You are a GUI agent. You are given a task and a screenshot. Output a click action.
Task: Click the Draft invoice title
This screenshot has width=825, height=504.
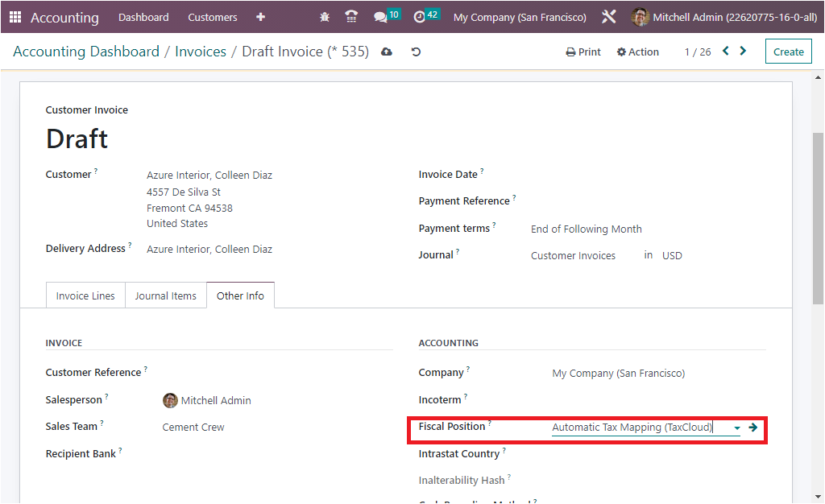click(x=77, y=138)
